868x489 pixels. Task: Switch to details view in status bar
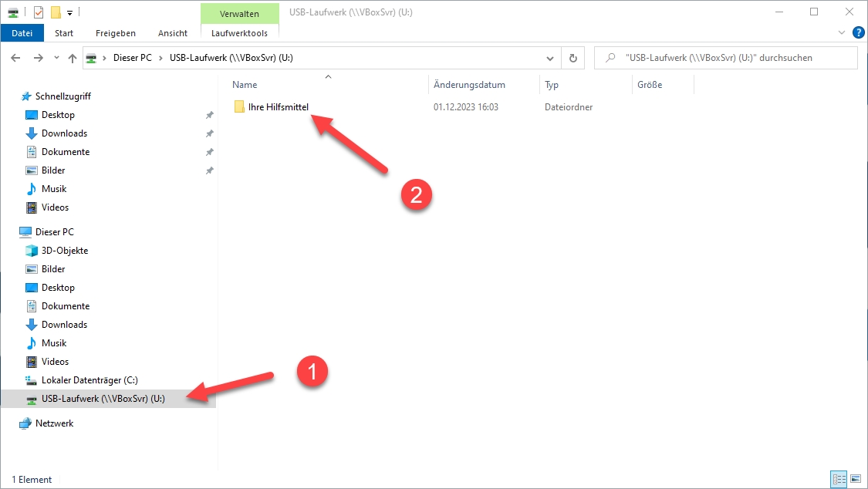coord(838,480)
